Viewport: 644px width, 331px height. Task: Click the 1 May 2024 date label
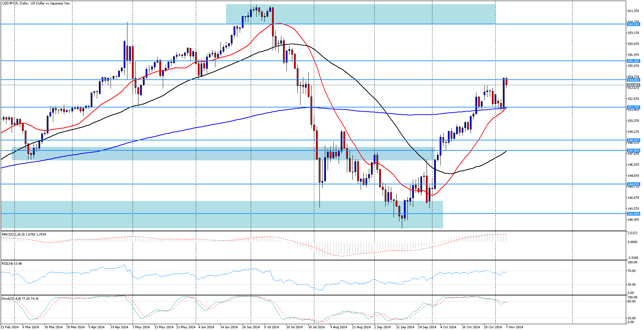[x=141, y=327]
